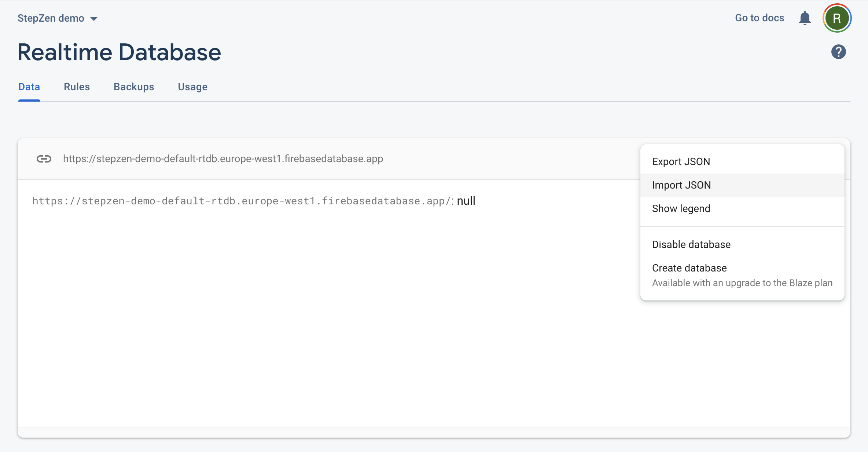Screen dimensions: 868x452
Task: Switch to the Rules tab
Action: (77, 87)
